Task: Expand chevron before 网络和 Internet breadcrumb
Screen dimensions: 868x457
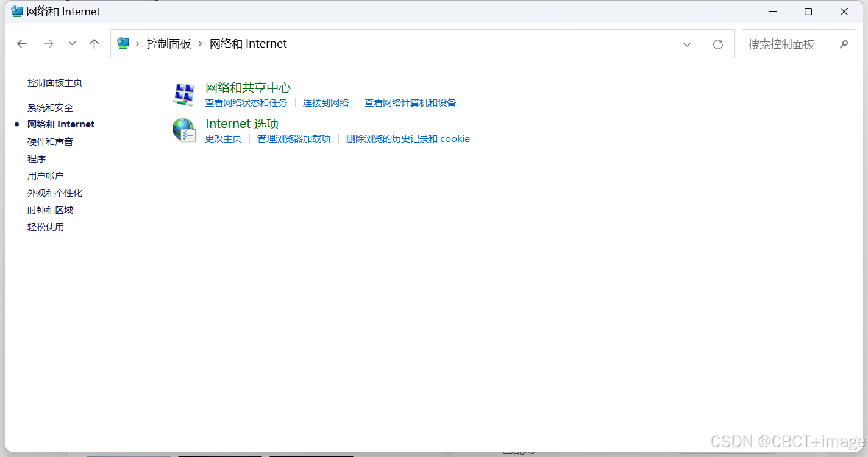Action: coord(200,44)
